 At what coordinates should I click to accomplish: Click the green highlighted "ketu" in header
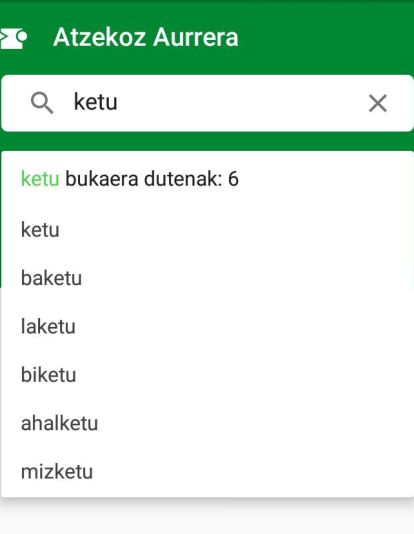[40, 179]
